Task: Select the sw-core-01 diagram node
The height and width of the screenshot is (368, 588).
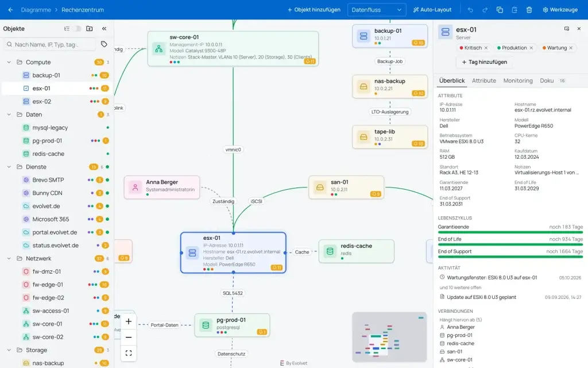Action: click(233, 49)
